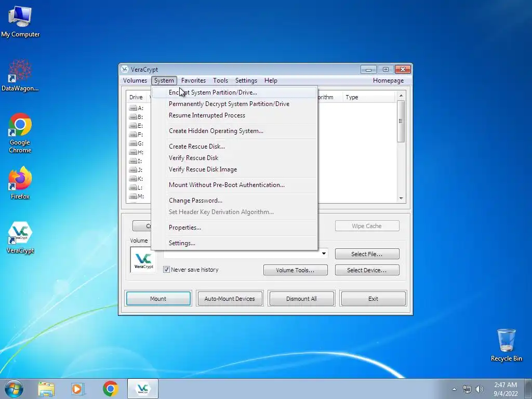Toggle Never save history checkbox

point(166,270)
